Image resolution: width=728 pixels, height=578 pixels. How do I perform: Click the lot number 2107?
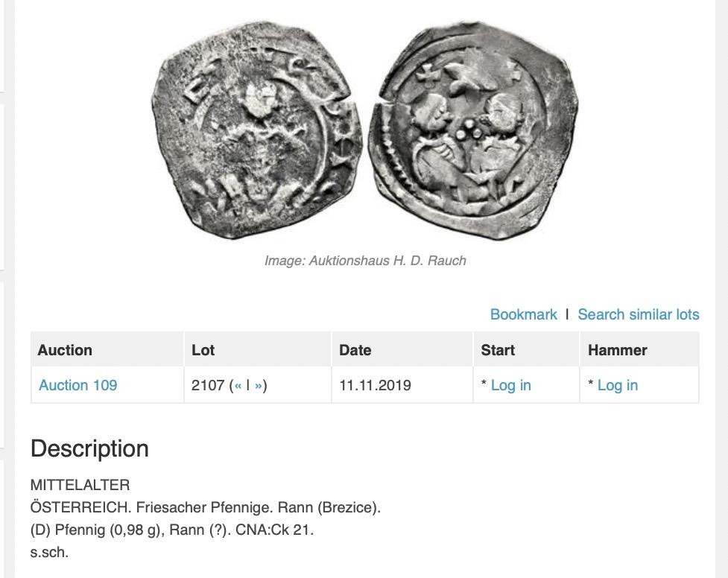[208, 385]
